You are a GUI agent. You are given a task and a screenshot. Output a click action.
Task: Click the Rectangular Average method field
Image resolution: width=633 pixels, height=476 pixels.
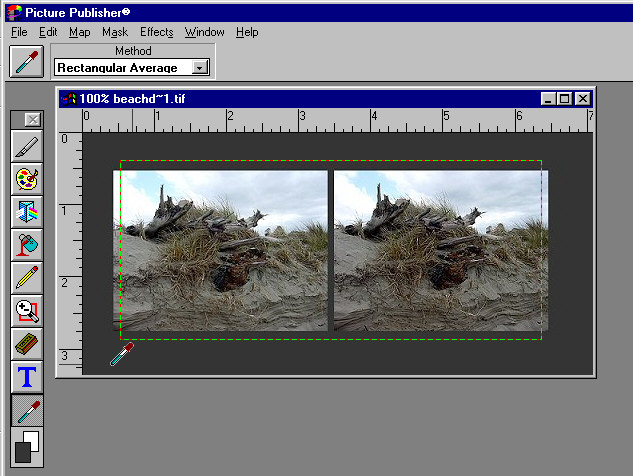pos(122,68)
